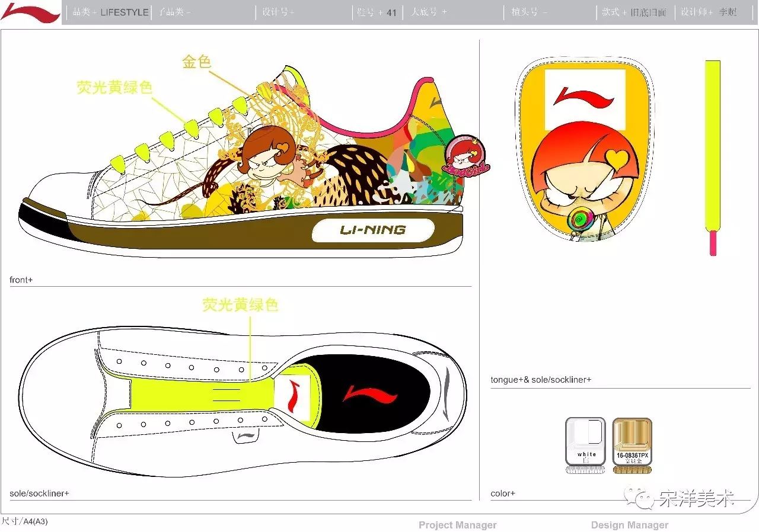Click the 尺寸/A4(A3) size note
Image resolution: width=759 pixels, height=532 pixels.
[x=24, y=521]
